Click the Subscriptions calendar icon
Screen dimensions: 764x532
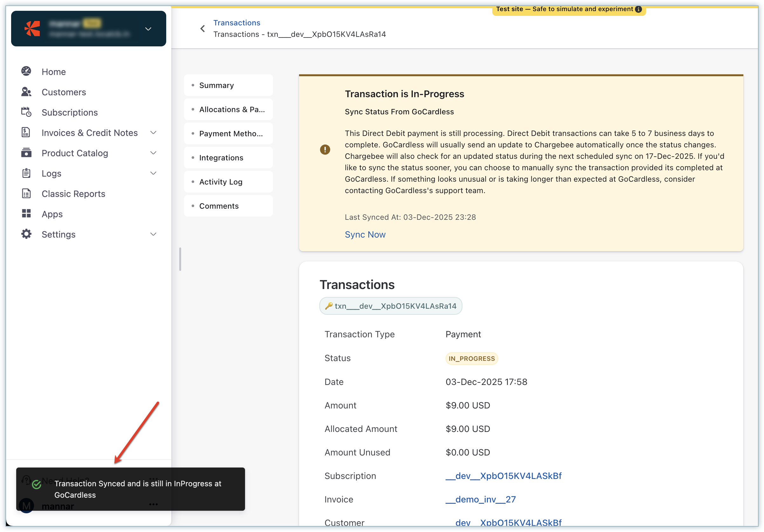[x=26, y=112]
